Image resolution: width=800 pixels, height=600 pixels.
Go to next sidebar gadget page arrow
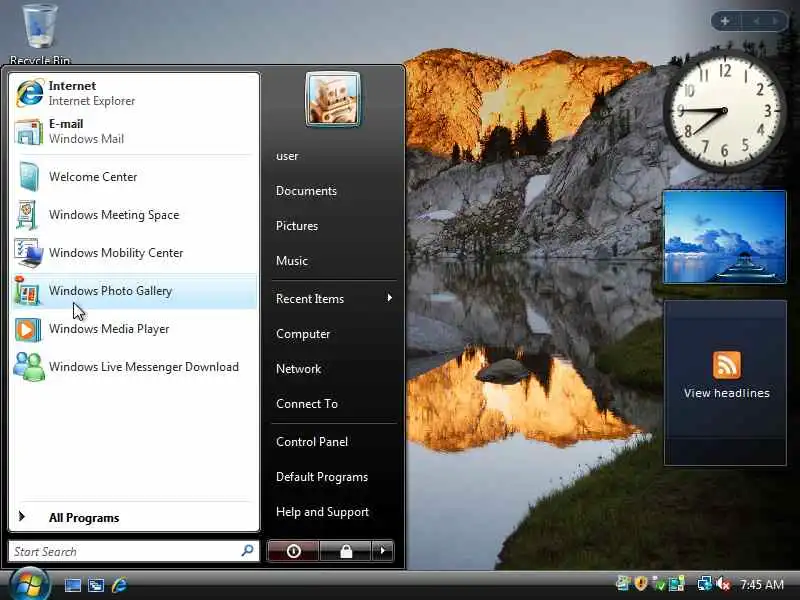click(x=775, y=21)
